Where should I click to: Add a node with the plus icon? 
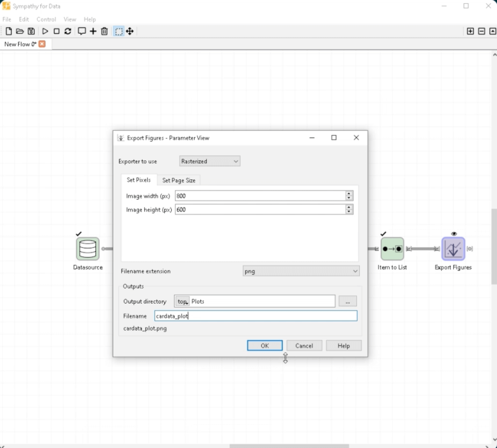coord(93,31)
